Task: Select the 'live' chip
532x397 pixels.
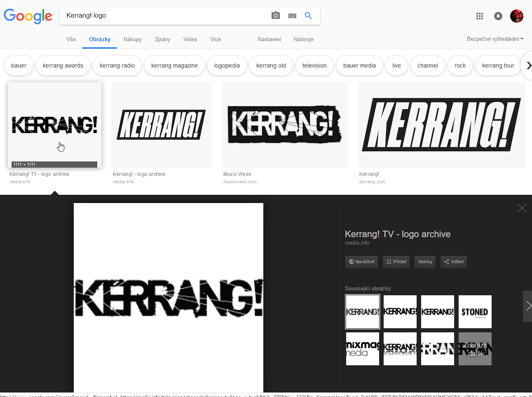Action: [x=396, y=65]
